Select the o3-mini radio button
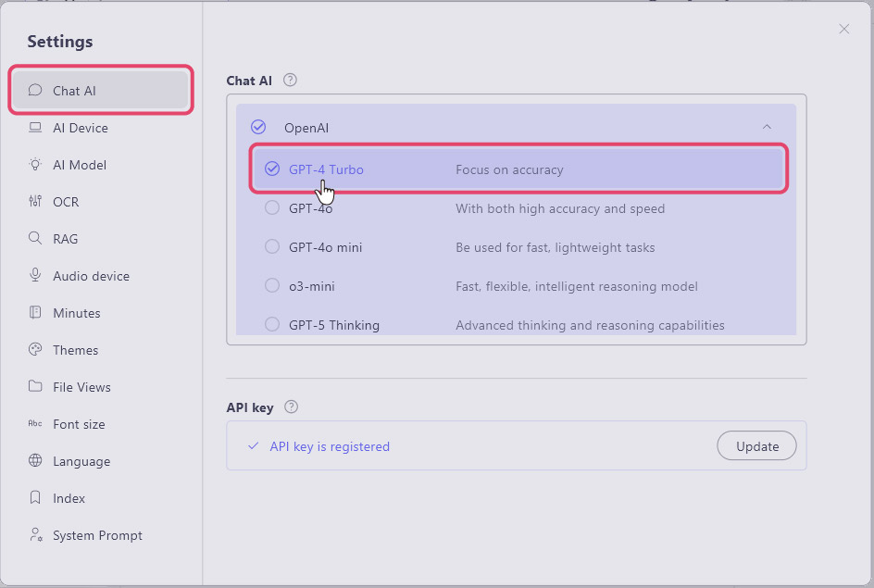Screen dimensions: 874x588 [x=272, y=286]
